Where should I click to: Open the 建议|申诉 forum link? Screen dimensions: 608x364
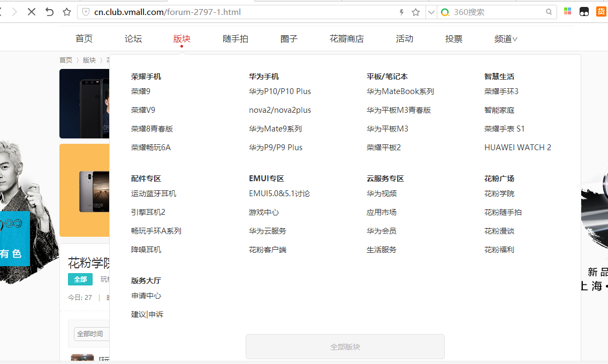click(x=147, y=314)
